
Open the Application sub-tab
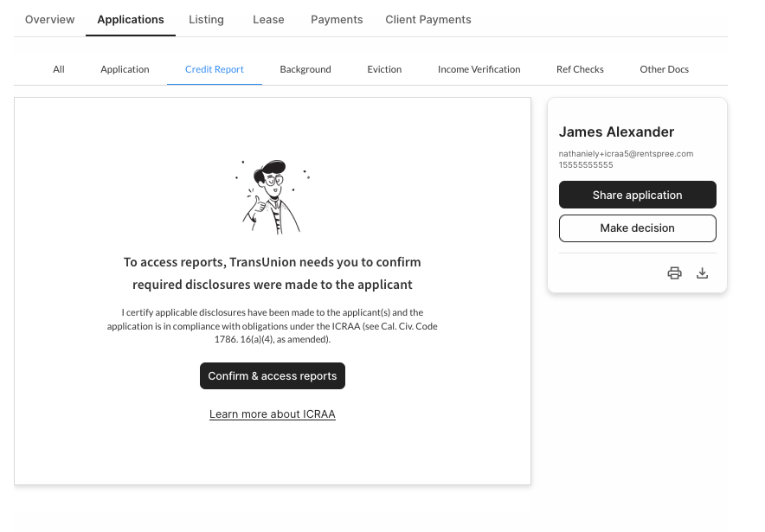coord(125,69)
